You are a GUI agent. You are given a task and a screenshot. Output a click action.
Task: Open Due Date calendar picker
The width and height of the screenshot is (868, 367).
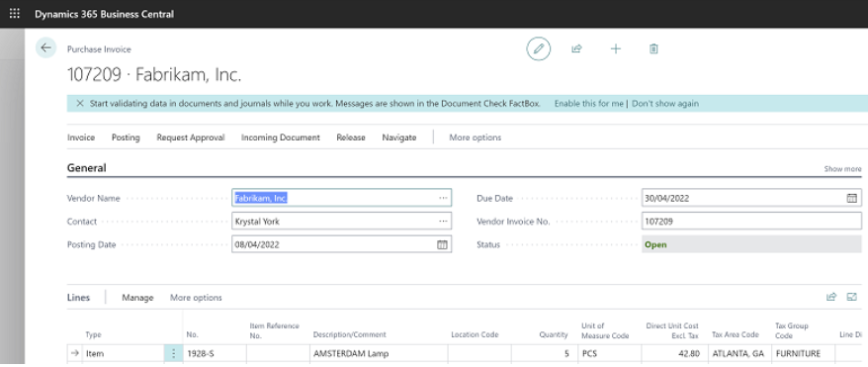click(x=852, y=198)
